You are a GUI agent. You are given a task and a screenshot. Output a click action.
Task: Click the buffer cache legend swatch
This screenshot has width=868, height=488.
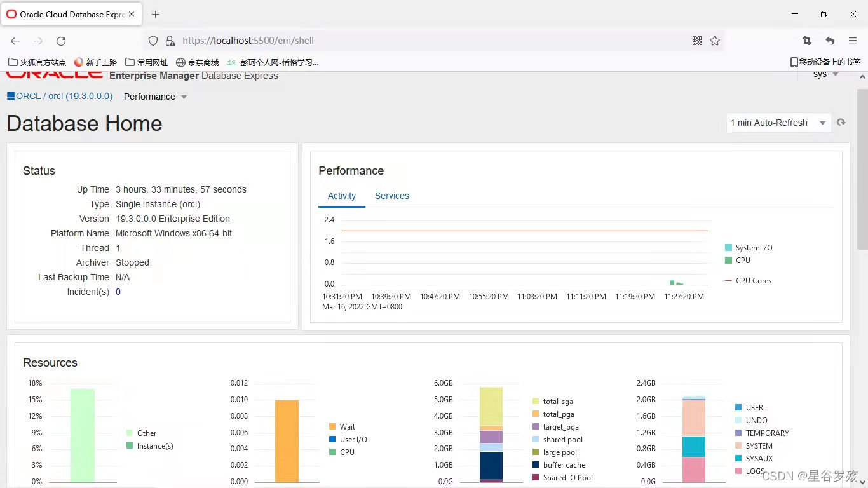point(536,465)
